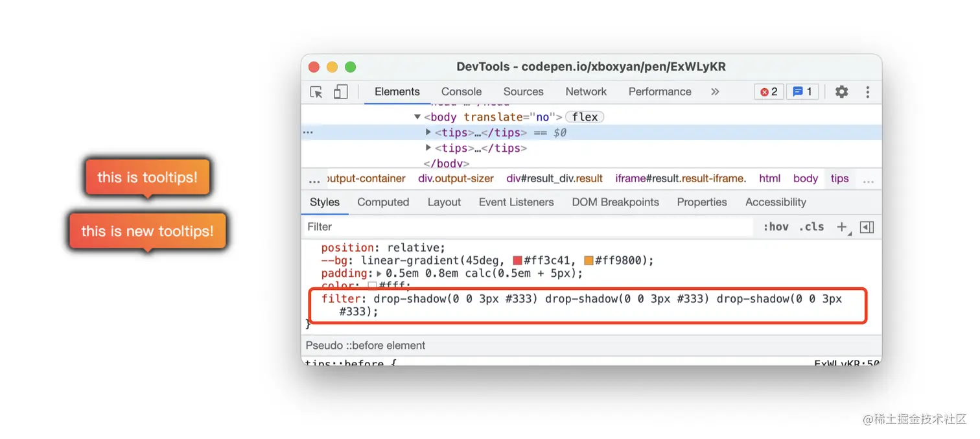Open the DOM Breakpoints sub-tab
This screenshot has width=980, height=439.
click(x=615, y=202)
